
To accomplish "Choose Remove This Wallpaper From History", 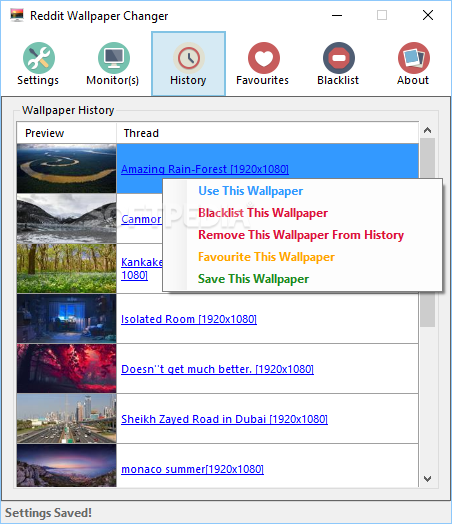I will (301, 235).
